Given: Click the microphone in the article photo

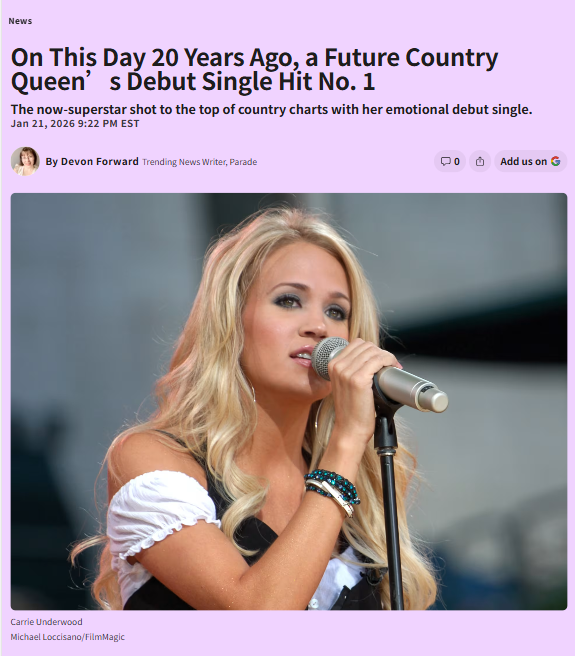Looking at the screenshot, I should (x=379, y=375).
